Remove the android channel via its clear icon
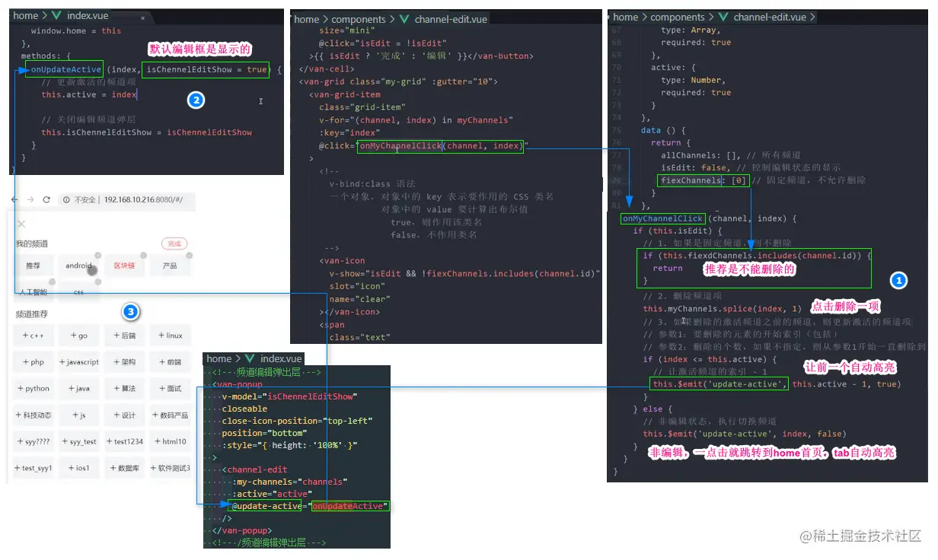The image size is (938, 560). click(98, 256)
